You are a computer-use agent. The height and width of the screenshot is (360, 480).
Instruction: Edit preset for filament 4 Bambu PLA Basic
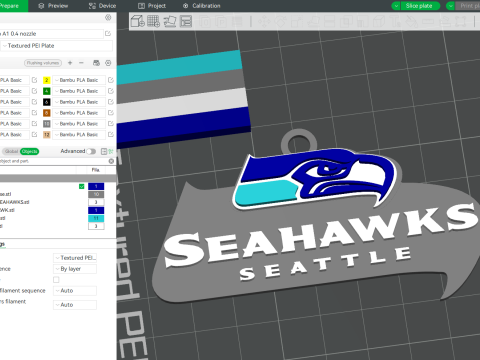coord(111,91)
